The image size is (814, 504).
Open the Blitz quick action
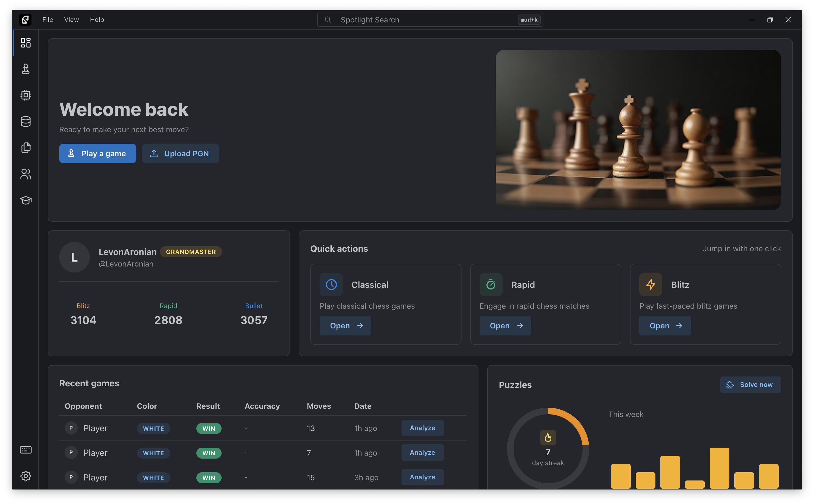(x=664, y=326)
